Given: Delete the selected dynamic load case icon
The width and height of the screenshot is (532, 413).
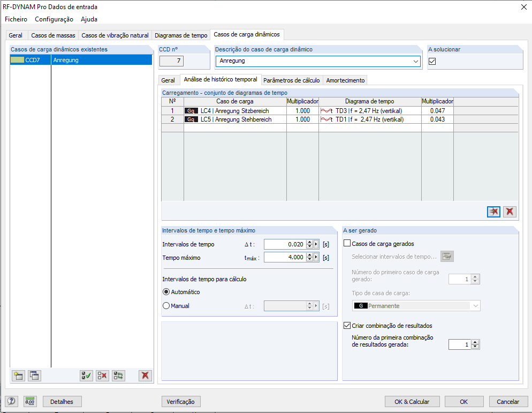Looking at the screenshot, I should pyautogui.click(x=145, y=376).
